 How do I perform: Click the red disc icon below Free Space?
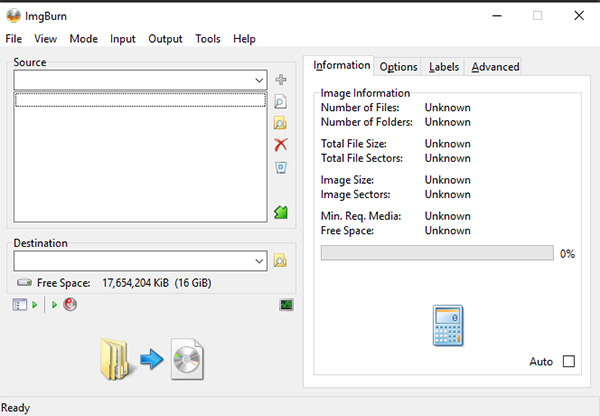(x=70, y=304)
